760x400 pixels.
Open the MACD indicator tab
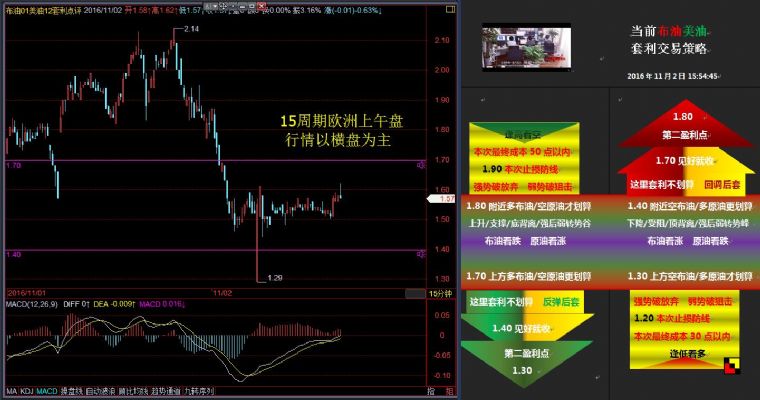tap(47, 391)
